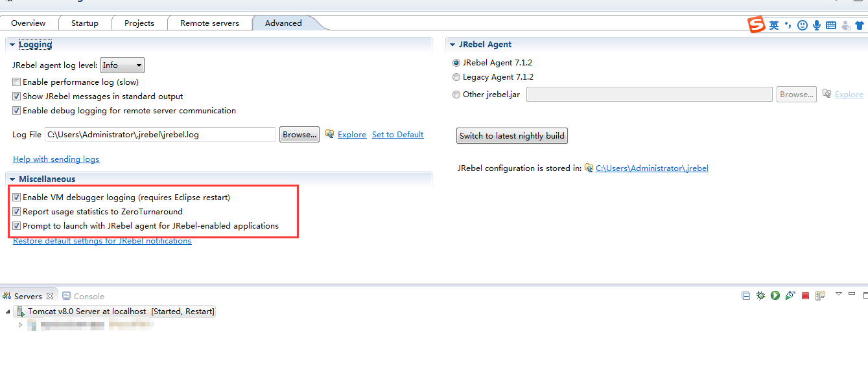The image size is (868, 375).
Task: Uncheck Show JRebel messages in standard output
Action: [17, 97]
